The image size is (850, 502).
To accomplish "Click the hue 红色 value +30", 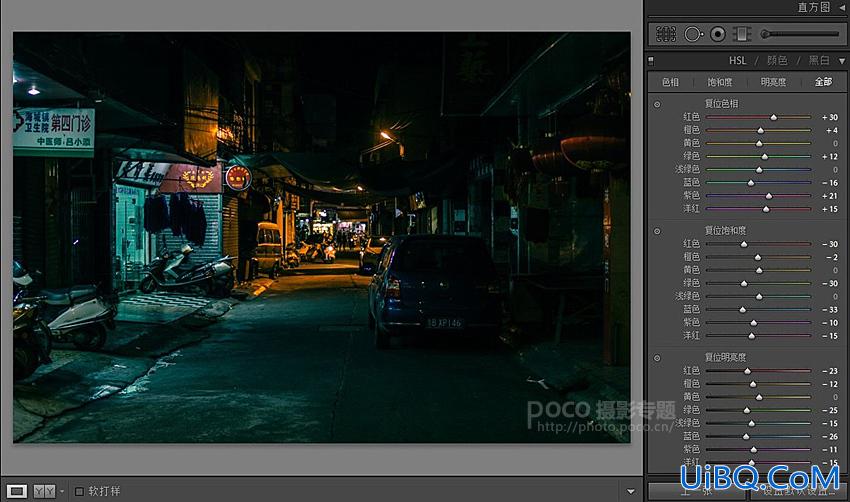I will click(829, 117).
